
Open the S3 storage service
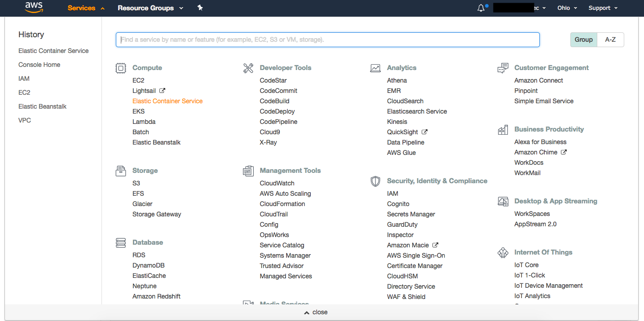136,183
